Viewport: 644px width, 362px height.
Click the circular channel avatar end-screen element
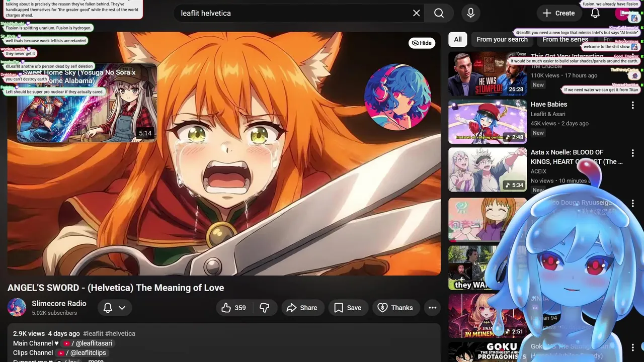[397, 97]
